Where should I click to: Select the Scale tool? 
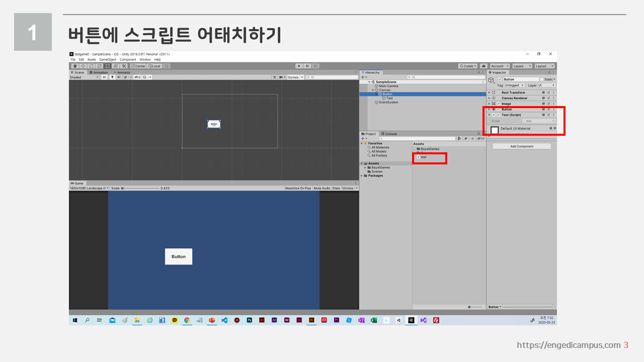coord(100,66)
